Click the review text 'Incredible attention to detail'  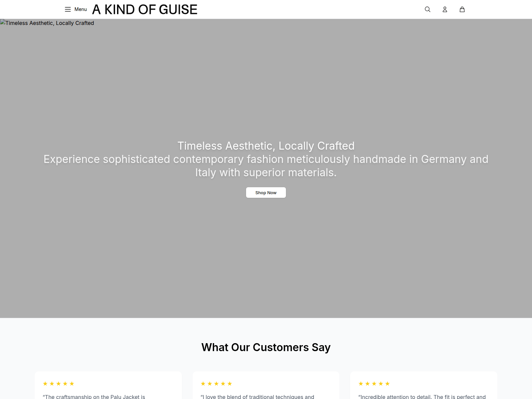point(422,396)
